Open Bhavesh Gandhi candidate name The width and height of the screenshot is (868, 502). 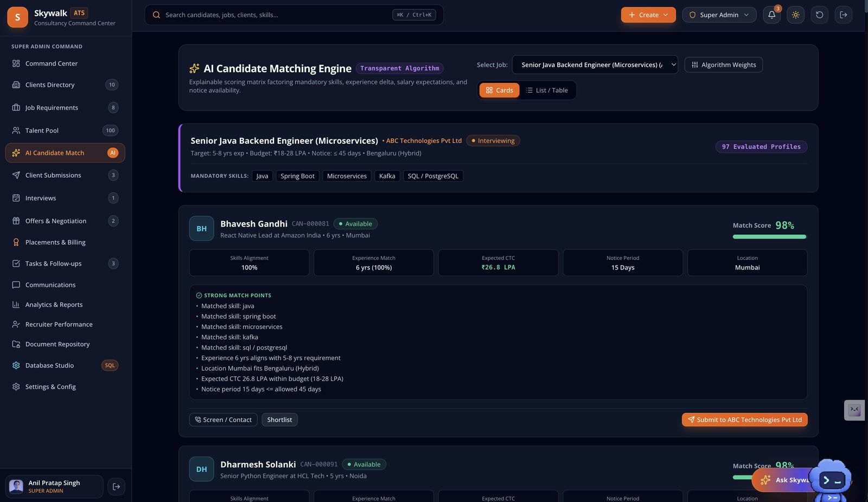click(254, 223)
